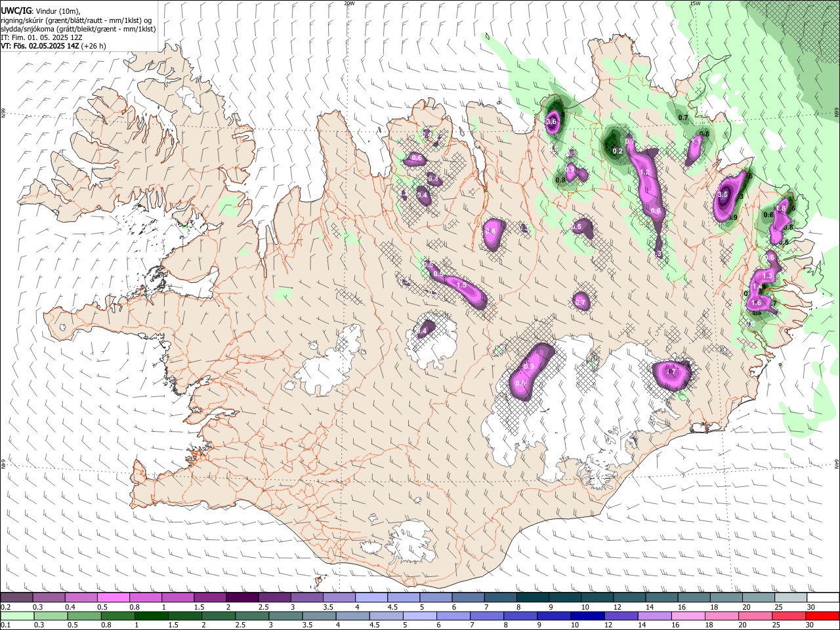The image size is (840, 630).
Task: Pick the deep blue 10 legend swatch
Action: [x=587, y=616]
